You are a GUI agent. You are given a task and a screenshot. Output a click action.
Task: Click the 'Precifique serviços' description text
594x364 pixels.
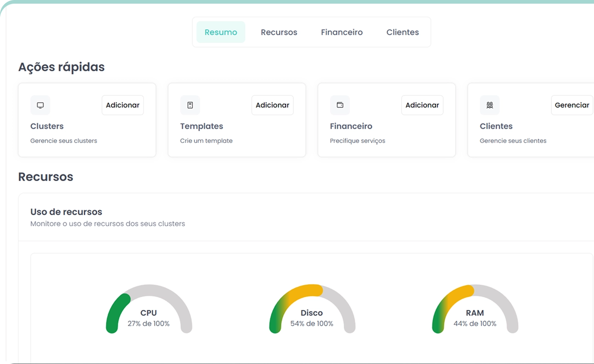click(357, 141)
